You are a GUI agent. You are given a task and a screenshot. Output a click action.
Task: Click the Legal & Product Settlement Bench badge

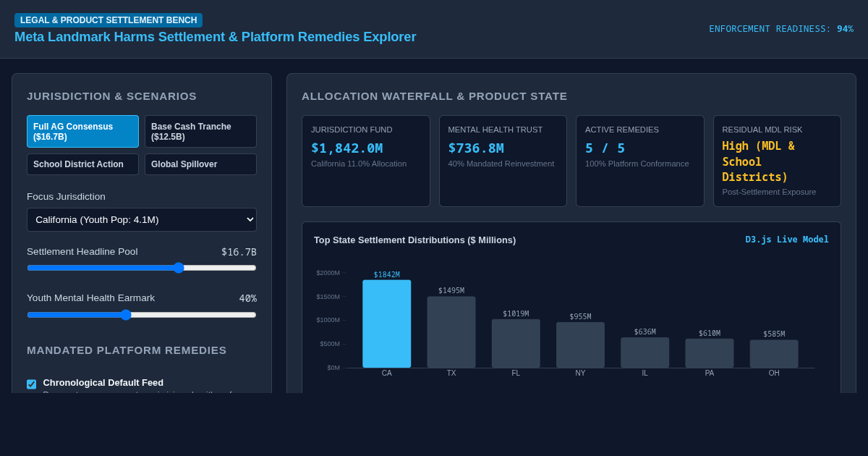tap(109, 20)
